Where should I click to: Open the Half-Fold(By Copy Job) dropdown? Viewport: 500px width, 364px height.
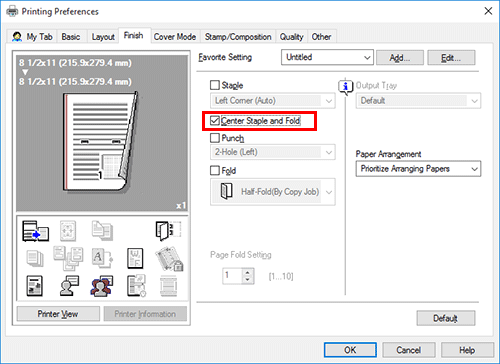coord(273,192)
